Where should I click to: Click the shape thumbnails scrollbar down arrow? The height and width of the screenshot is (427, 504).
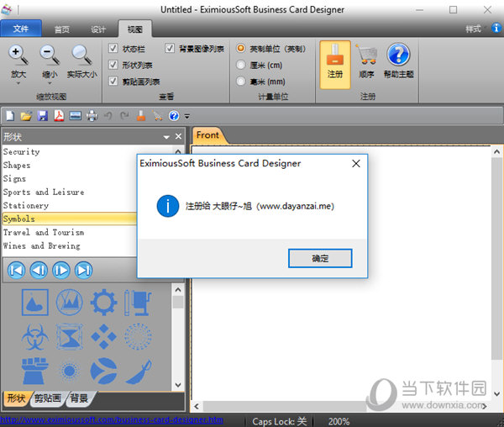(178, 385)
